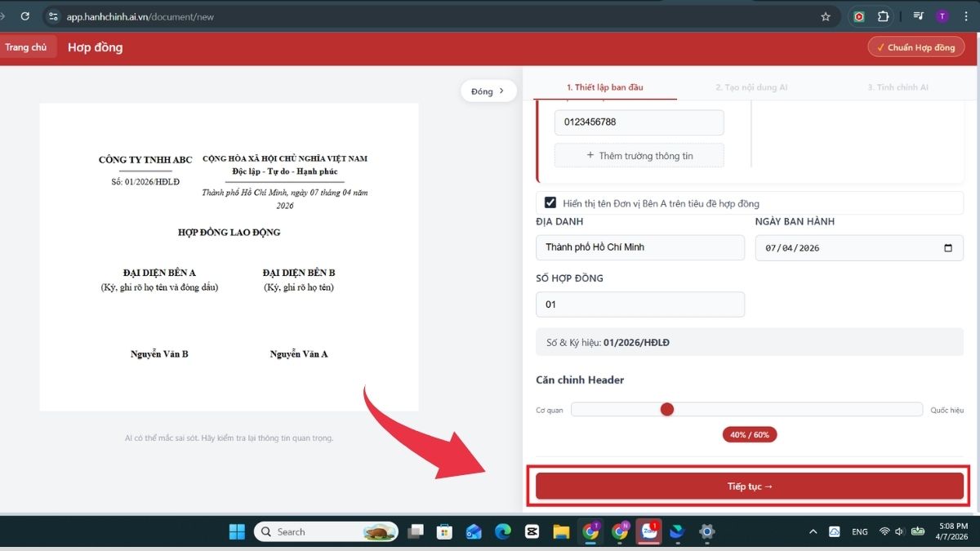Bookmark this page with the star icon
Viewport: 980px width, 551px height.
(826, 16)
